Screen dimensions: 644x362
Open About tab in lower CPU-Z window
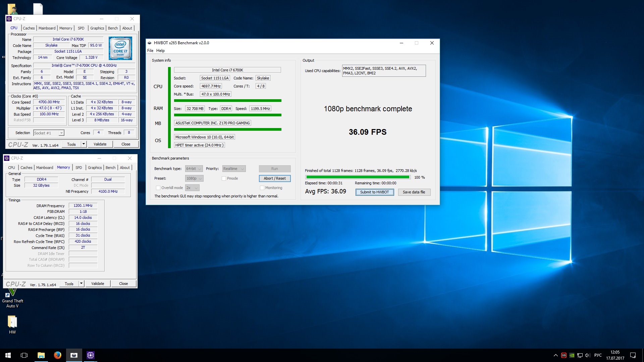(125, 168)
